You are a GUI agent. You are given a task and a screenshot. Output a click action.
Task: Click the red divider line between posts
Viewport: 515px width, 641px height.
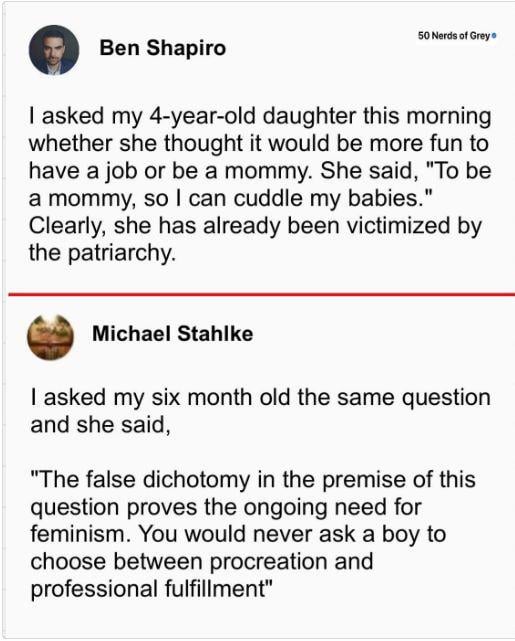262,294
